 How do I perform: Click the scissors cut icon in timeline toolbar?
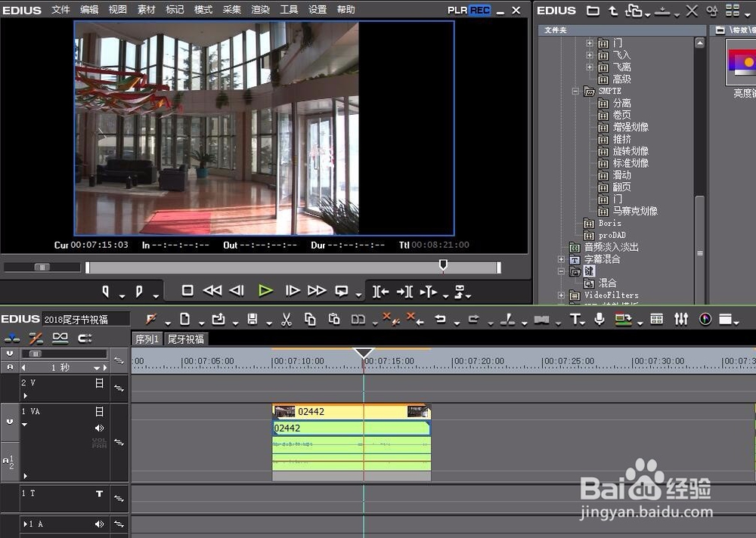click(287, 320)
